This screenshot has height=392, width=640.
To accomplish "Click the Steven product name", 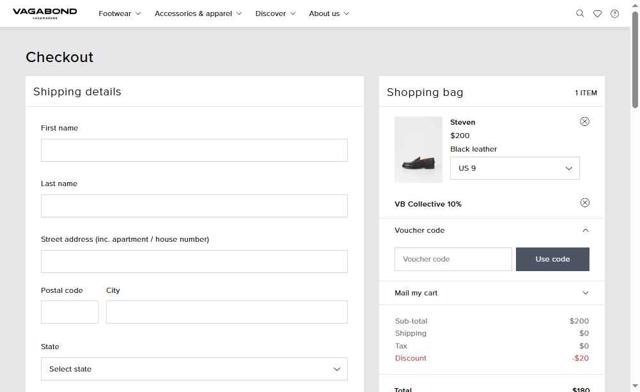I will [462, 122].
